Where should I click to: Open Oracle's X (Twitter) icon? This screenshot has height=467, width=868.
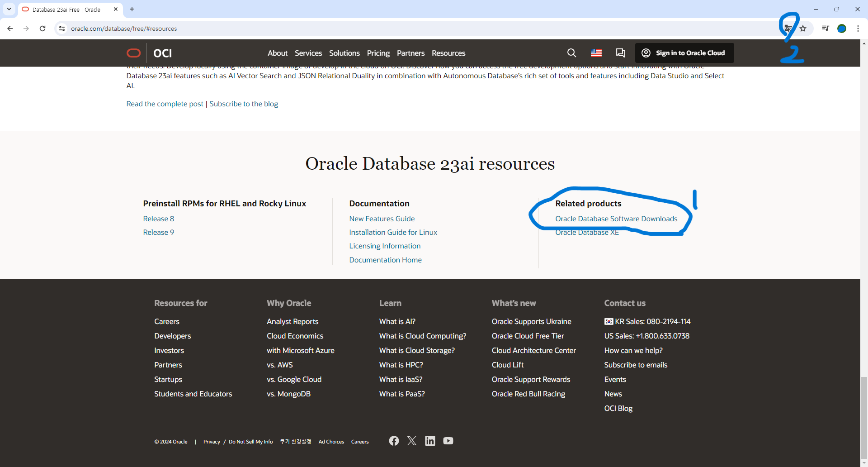coord(412,441)
